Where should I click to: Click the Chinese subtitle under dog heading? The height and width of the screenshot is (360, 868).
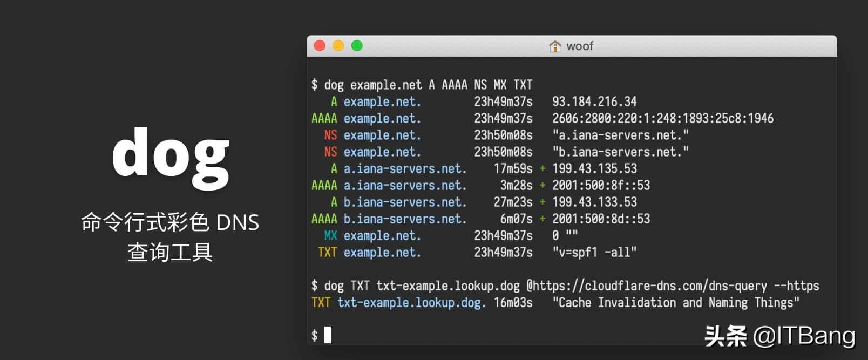171,237
